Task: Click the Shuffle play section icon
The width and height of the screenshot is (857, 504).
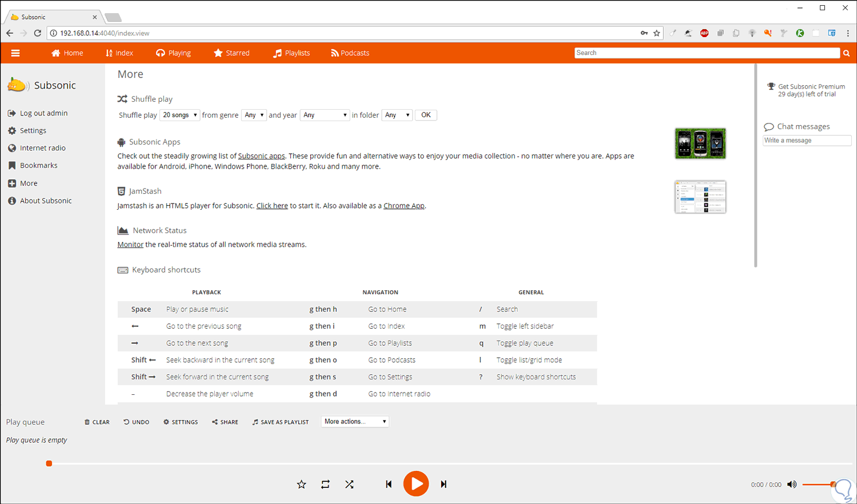Action: (122, 99)
